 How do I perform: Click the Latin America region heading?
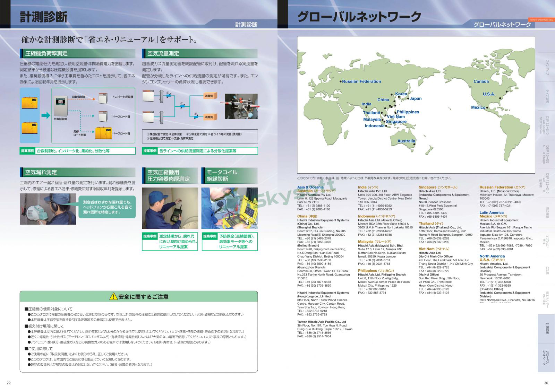point(492,212)
